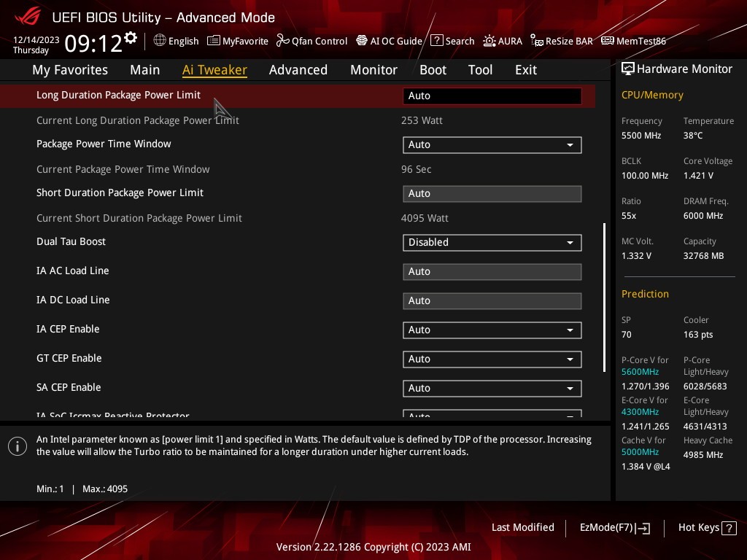Click the 38°C Temperature value

[693, 136]
